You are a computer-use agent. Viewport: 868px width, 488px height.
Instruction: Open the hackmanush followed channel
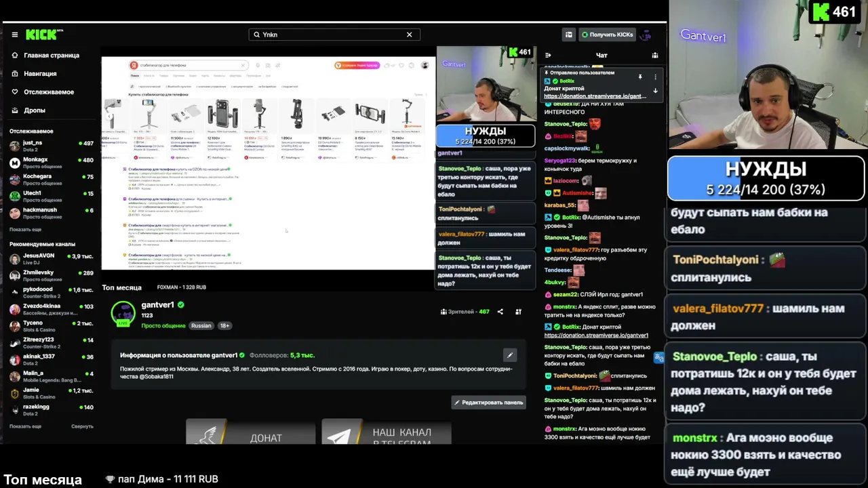click(52, 213)
